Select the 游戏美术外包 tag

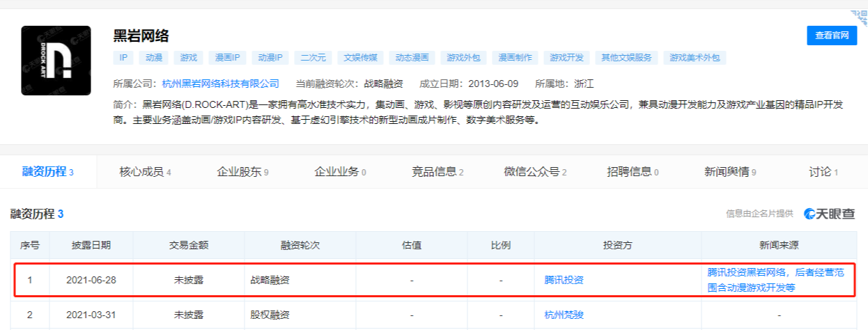(695, 58)
